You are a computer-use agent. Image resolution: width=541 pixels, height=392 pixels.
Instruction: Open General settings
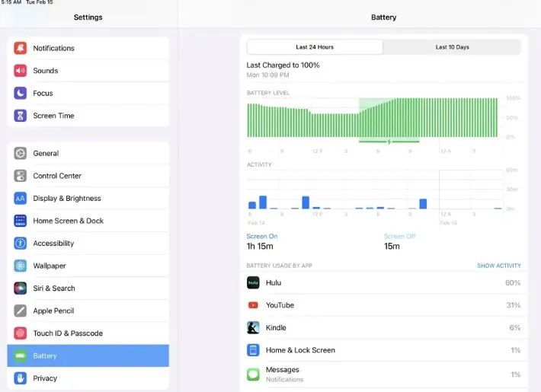click(x=46, y=153)
